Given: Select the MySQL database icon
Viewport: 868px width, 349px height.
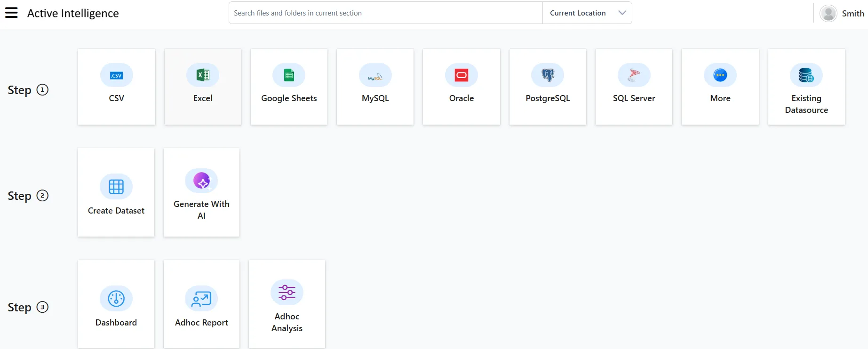Looking at the screenshot, I should coord(375,75).
